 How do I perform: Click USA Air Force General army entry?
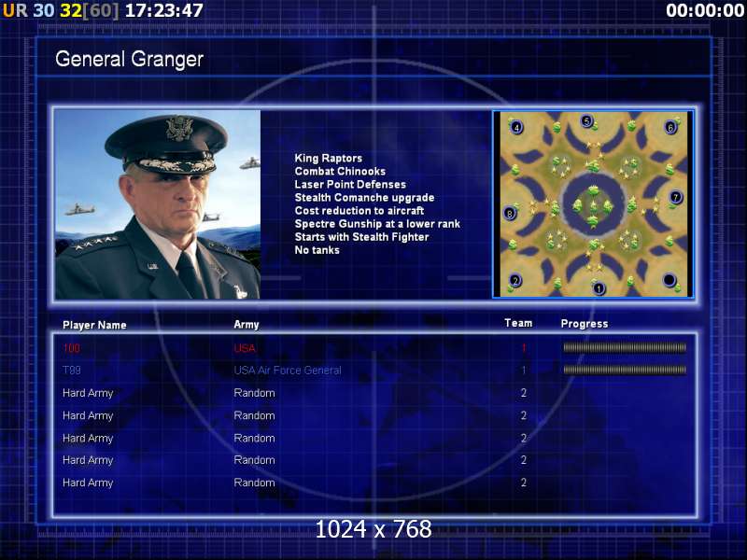(x=288, y=370)
